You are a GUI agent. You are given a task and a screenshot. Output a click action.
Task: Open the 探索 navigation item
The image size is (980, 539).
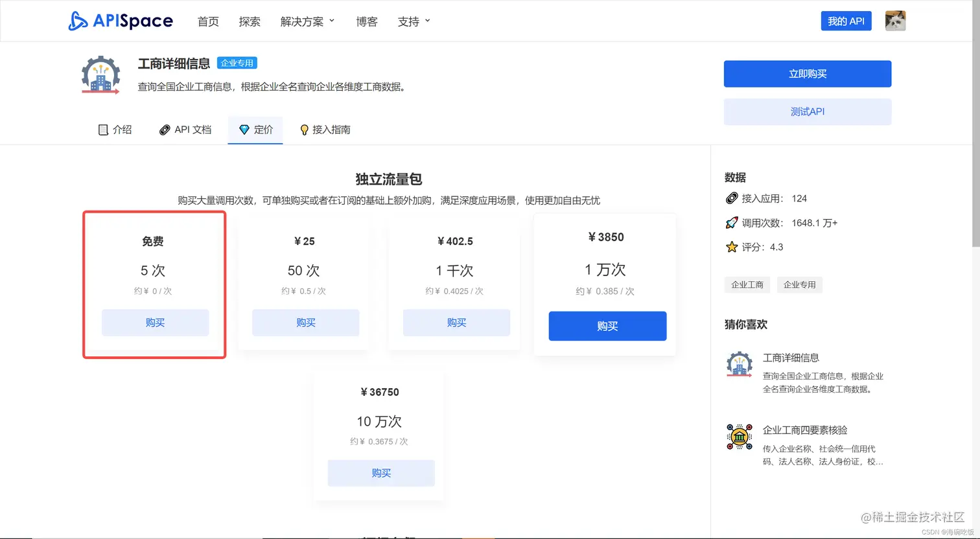pyautogui.click(x=250, y=21)
